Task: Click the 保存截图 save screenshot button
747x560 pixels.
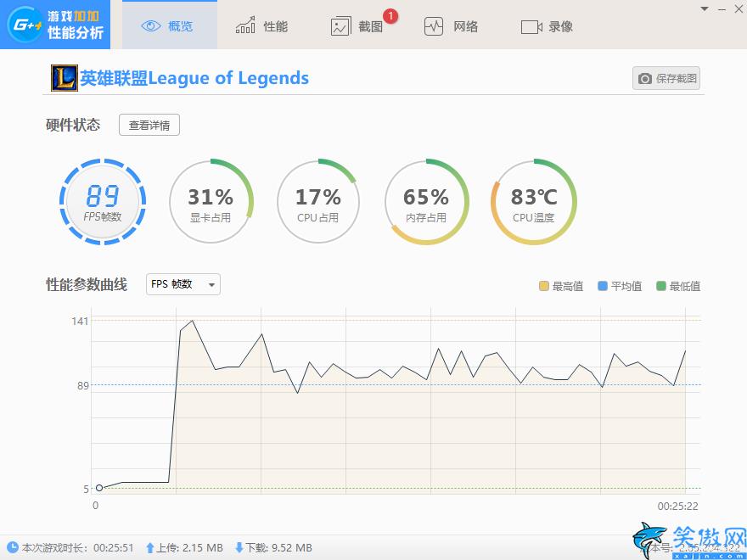Action: 666,78
